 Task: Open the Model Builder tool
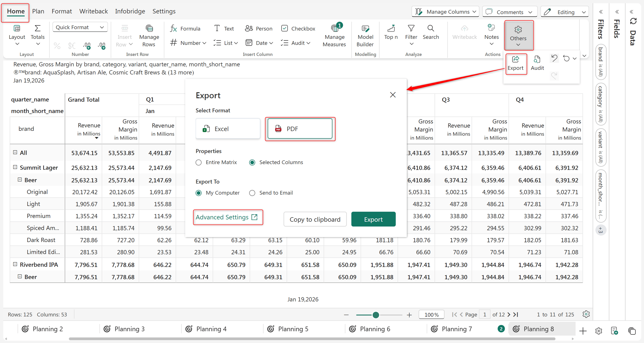point(365,36)
